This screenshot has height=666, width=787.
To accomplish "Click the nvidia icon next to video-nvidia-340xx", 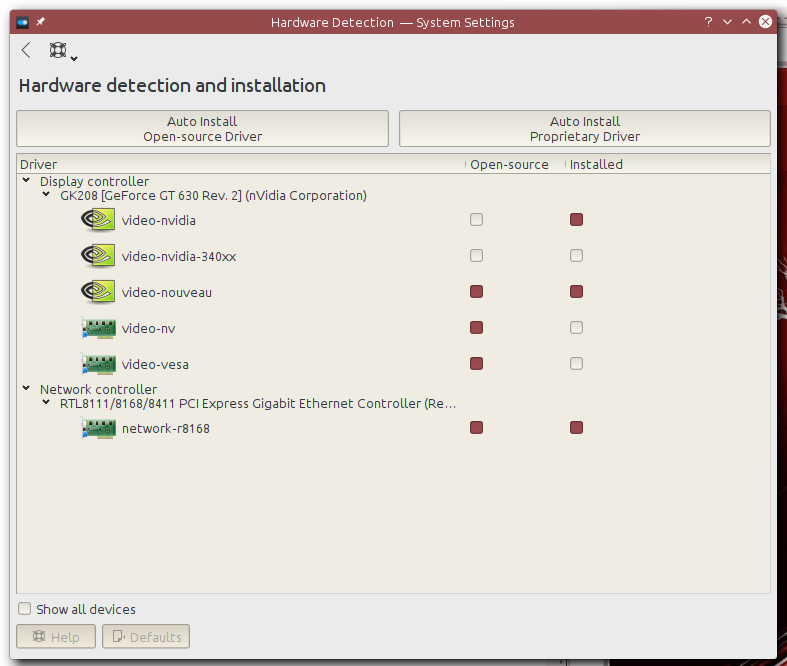I will pyautogui.click(x=98, y=256).
